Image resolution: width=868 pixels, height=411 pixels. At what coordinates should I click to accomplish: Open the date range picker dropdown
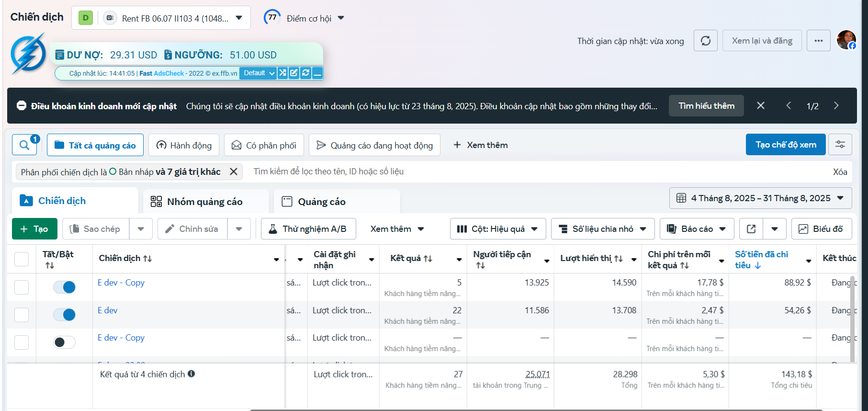pos(760,198)
